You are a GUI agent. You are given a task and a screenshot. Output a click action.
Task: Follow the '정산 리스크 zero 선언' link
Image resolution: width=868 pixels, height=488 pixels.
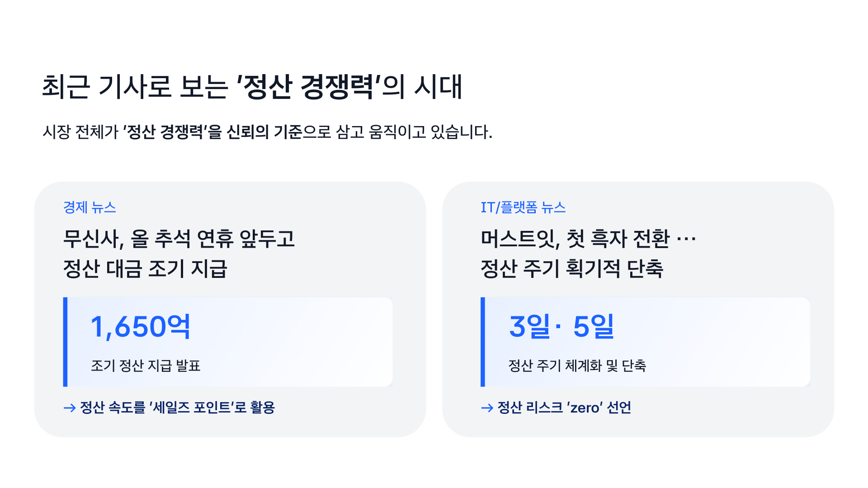coord(564,408)
